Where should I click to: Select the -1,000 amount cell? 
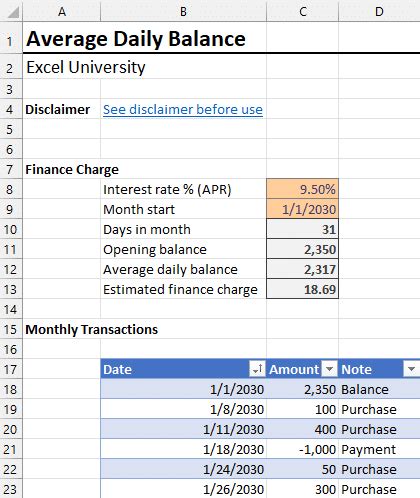[x=303, y=449]
